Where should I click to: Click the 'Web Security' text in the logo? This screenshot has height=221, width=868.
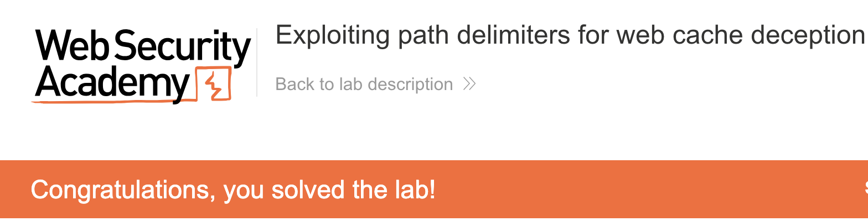pos(143,46)
